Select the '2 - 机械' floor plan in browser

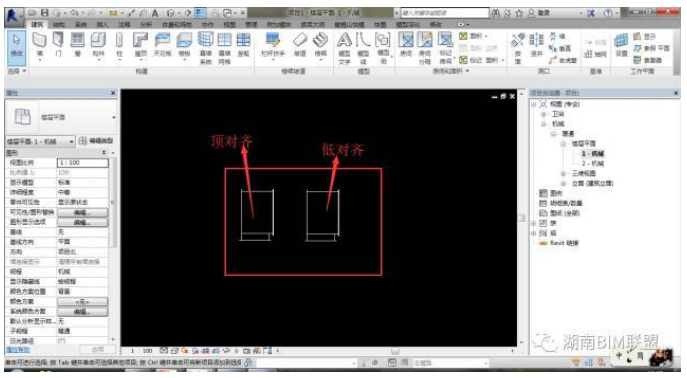pos(592,163)
